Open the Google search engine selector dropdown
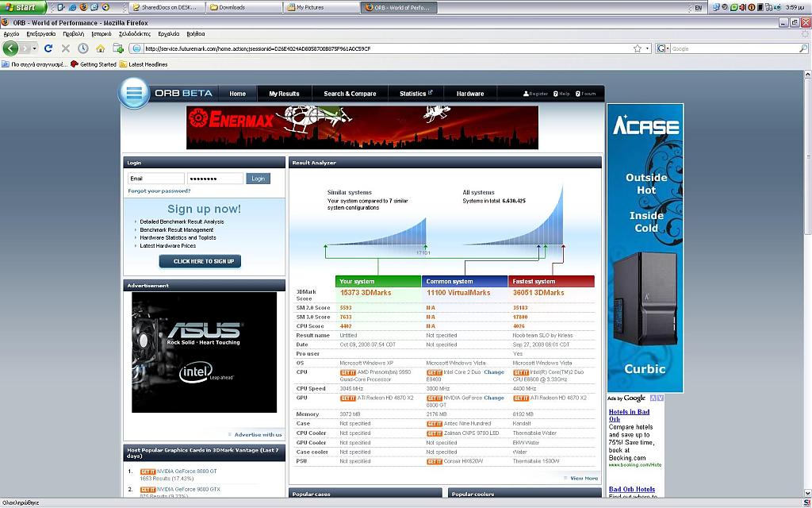Image resolution: width=812 pixels, height=508 pixels. 663,48
